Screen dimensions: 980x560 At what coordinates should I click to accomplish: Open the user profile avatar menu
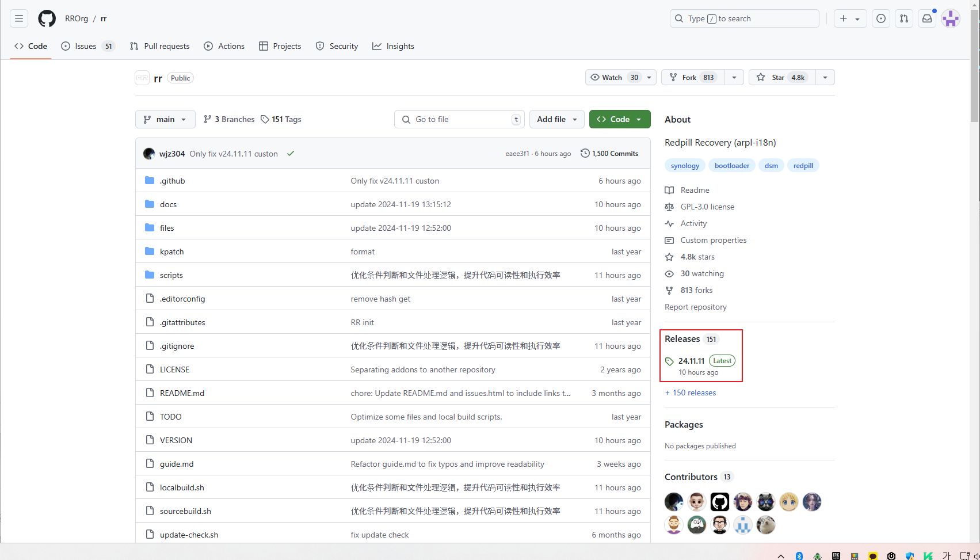click(951, 18)
